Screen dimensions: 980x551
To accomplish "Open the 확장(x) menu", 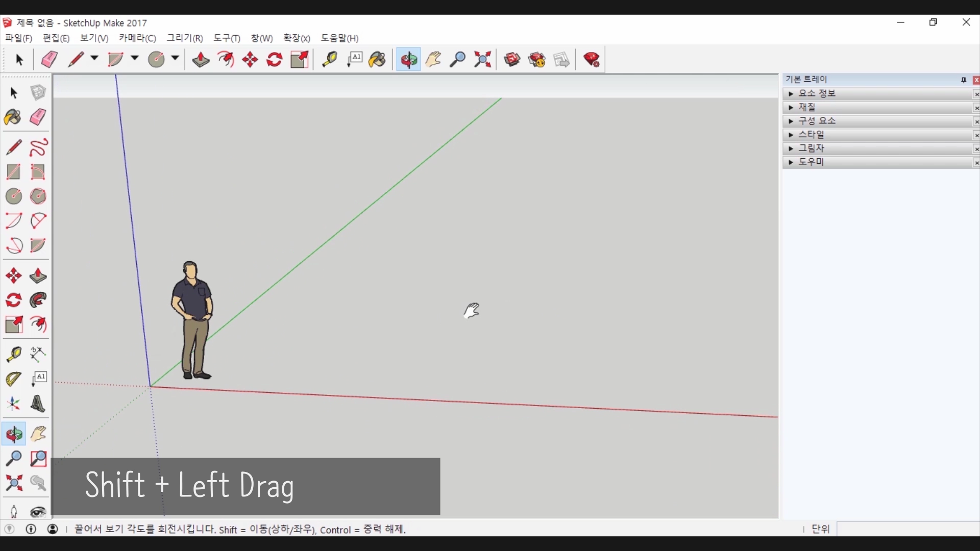I will click(x=297, y=38).
